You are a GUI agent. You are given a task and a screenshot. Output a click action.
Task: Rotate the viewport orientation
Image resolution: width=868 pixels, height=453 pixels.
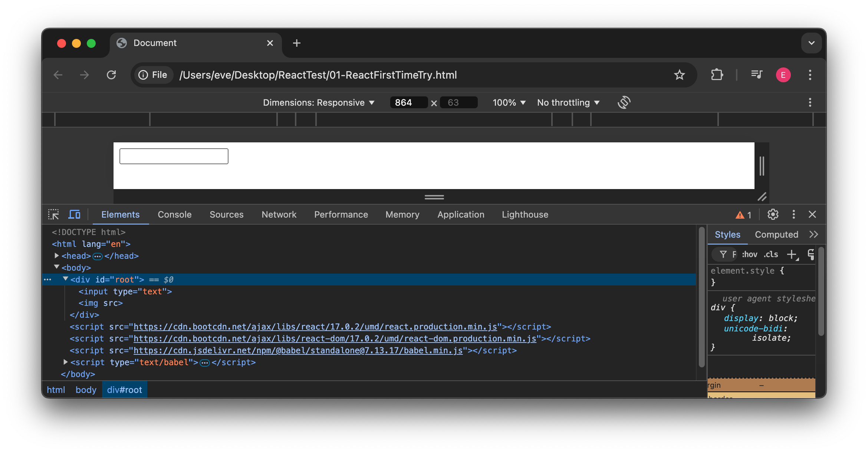coord(624,102)
